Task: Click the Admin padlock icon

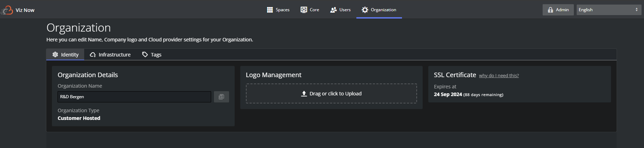Action: pos(550,10)
